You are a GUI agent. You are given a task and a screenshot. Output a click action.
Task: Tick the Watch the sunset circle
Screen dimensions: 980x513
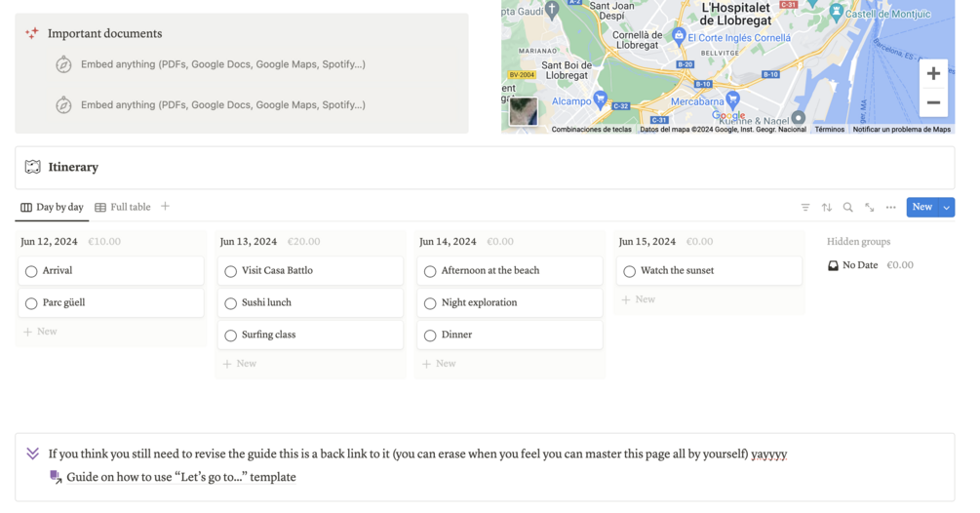coord(630,271)
